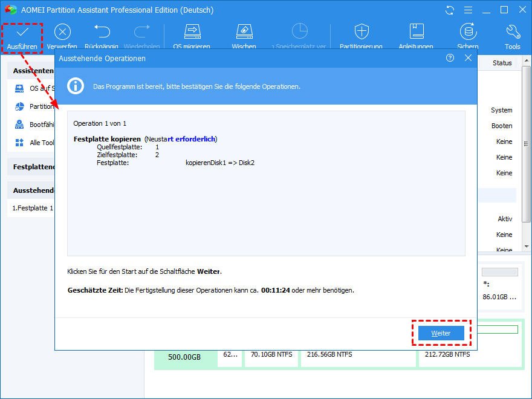Image resolution: width=532 pixels, height=399 pixels.
Task: Open the Partitionierung shield icon
Action: 362,31
